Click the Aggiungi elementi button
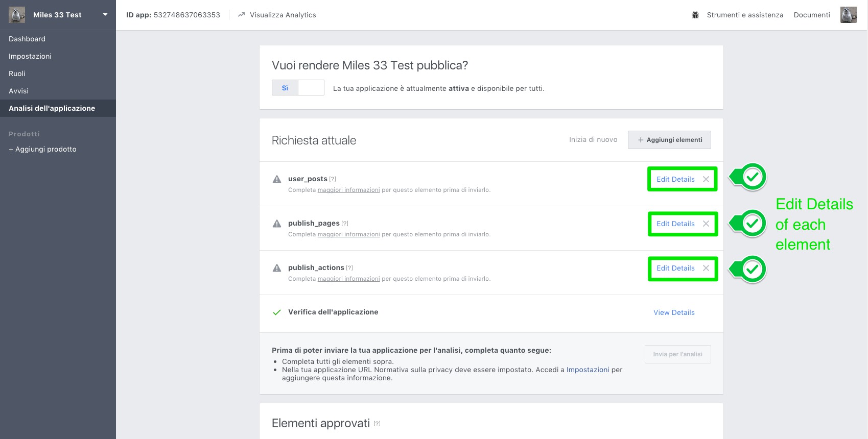 [669, 140]
